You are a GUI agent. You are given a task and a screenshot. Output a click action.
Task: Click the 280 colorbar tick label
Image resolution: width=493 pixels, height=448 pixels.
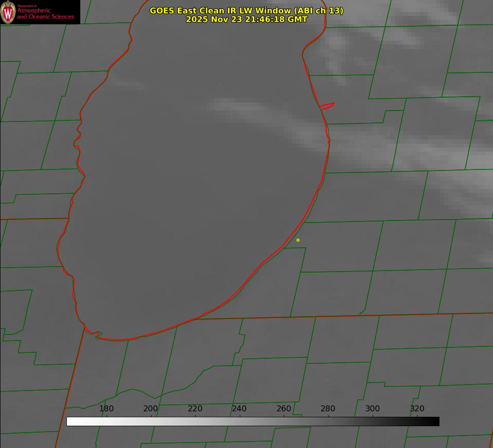click(x=328, y=409)
